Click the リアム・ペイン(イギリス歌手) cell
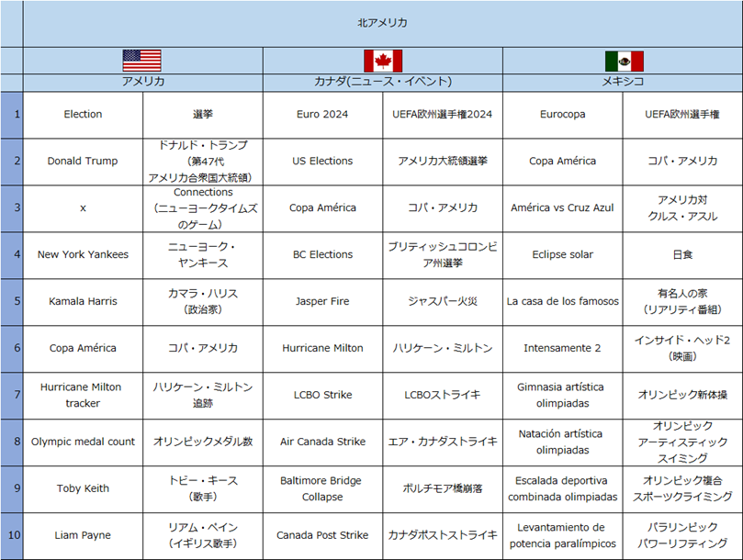 [x=203, y=535]
